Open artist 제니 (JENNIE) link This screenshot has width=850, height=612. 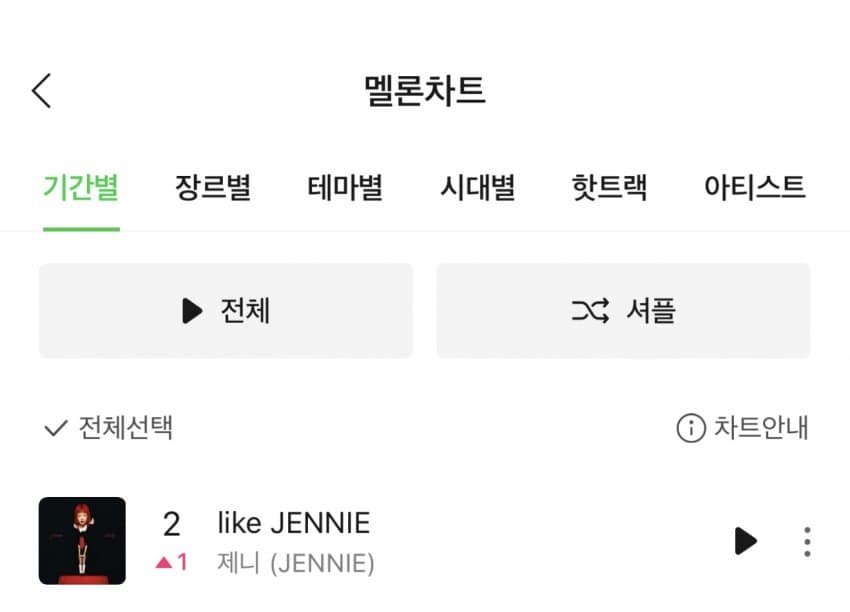click(296, 563)
